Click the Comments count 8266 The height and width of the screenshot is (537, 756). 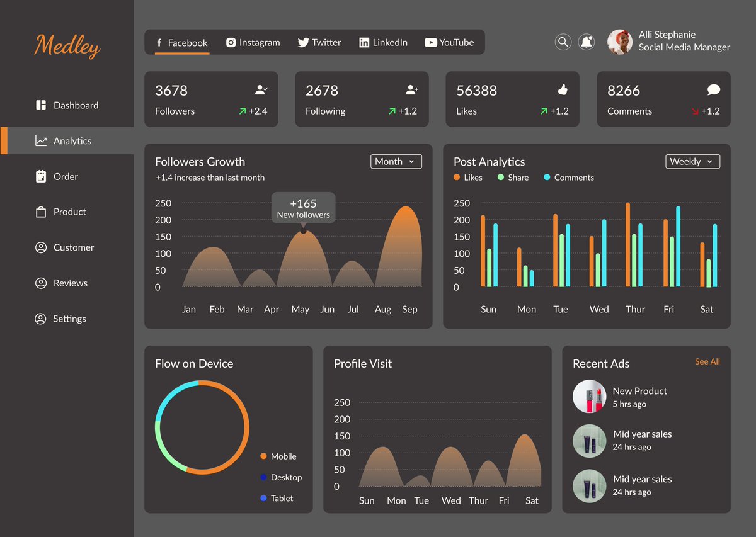[x=624, y=91]
